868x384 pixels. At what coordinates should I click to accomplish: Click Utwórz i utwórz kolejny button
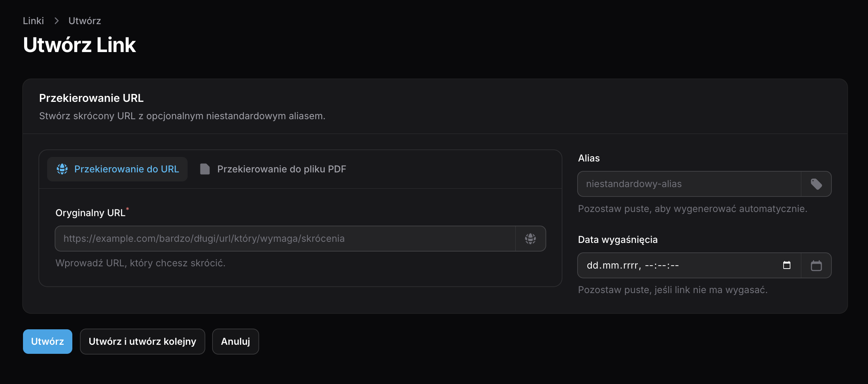tap(142, 341)
